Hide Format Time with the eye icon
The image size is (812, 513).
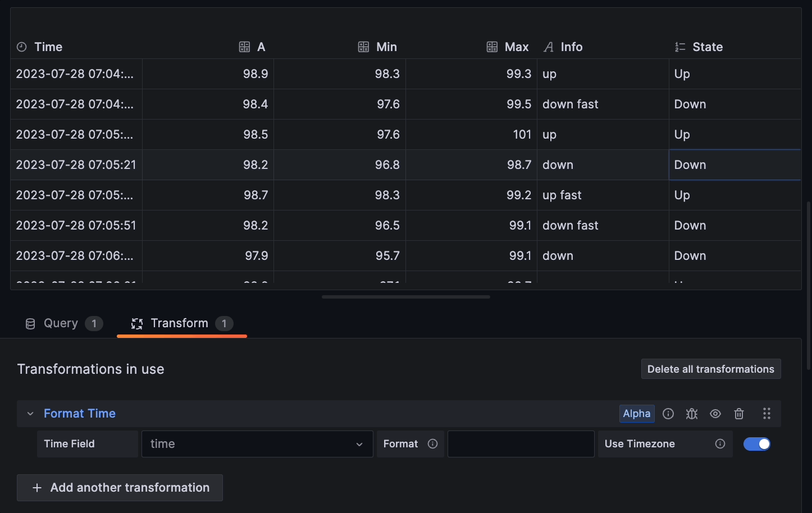[715, 414]
